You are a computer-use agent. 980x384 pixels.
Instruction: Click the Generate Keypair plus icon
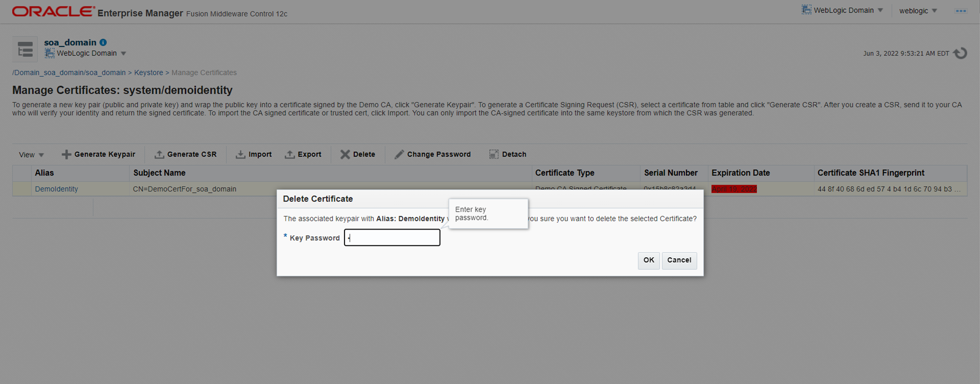66,154
